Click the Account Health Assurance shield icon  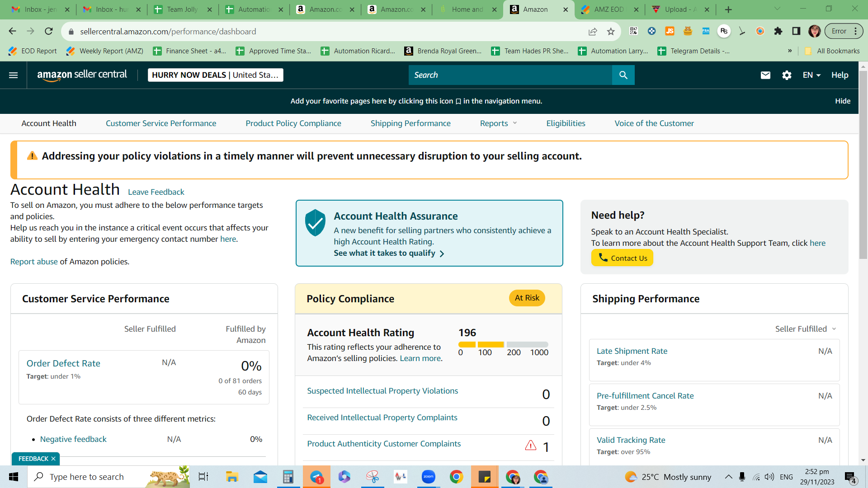click(x=315, y=222)
